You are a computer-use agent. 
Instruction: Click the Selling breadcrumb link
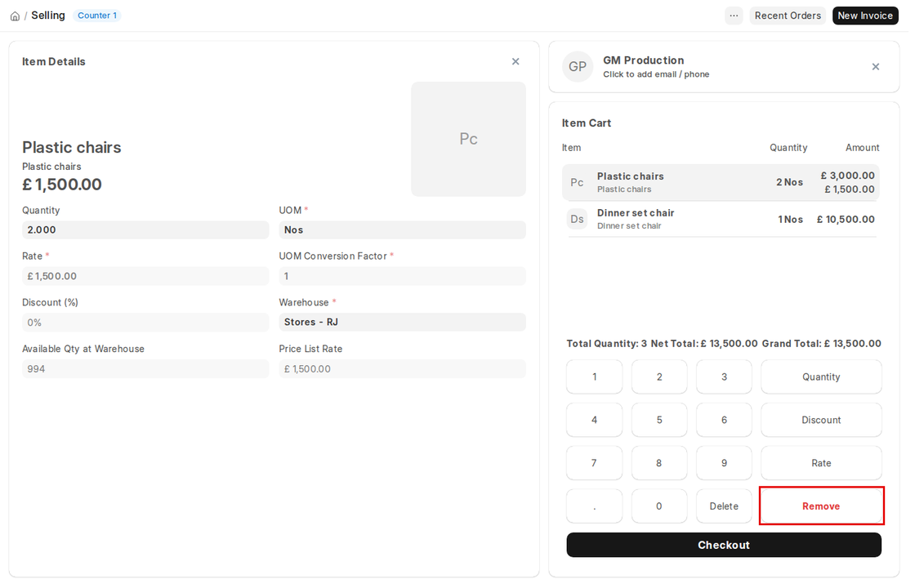coord(48,16)
